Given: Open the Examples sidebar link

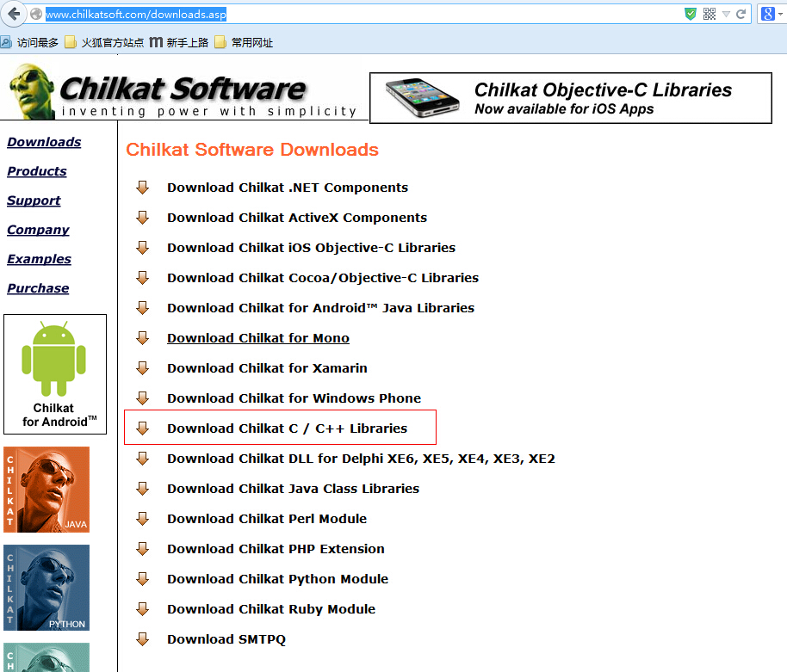Looking at the screenshot, I should (x=39, y=259).
